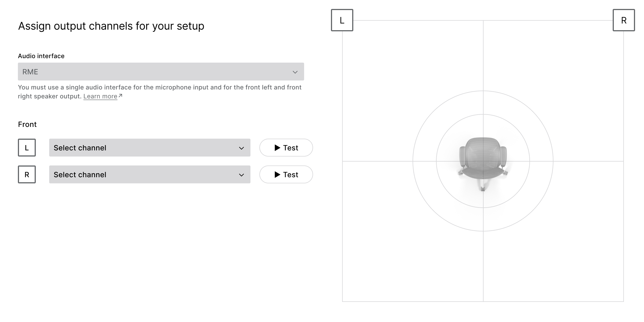The width and height of the screenshot is (644, 322).
Task: Click the external link arrow beside Learn more
Action: [x=120, y=96]
